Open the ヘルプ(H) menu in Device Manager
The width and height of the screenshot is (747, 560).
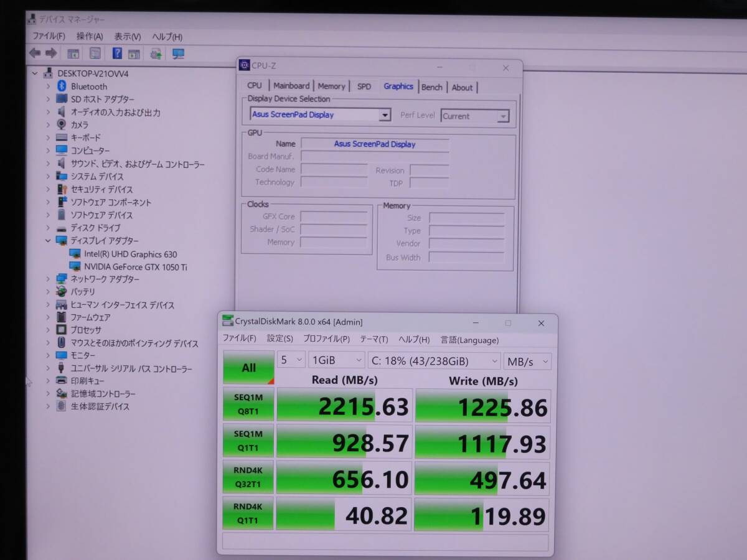167,37
